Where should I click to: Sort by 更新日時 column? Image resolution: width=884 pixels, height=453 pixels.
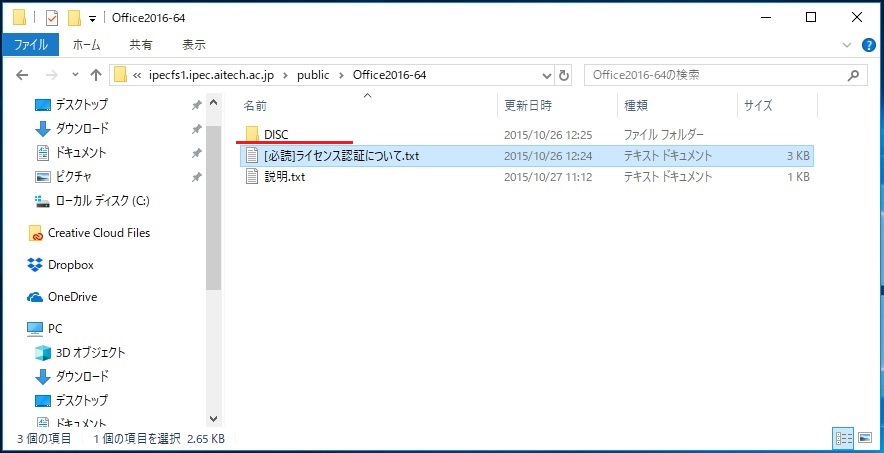pyautogui.click(x=528, y=105)
